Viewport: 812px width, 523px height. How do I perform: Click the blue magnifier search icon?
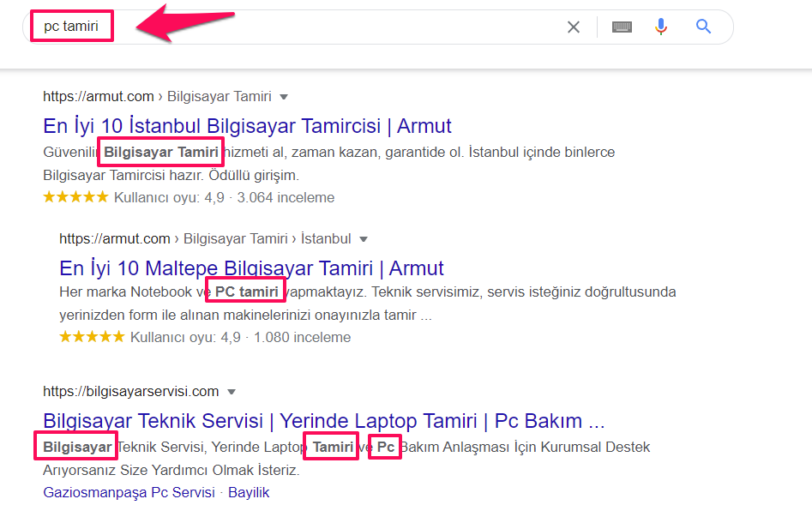click(704, 27)
